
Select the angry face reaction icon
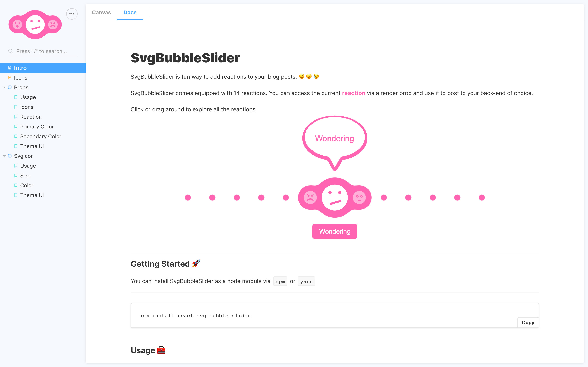[310, 197]
